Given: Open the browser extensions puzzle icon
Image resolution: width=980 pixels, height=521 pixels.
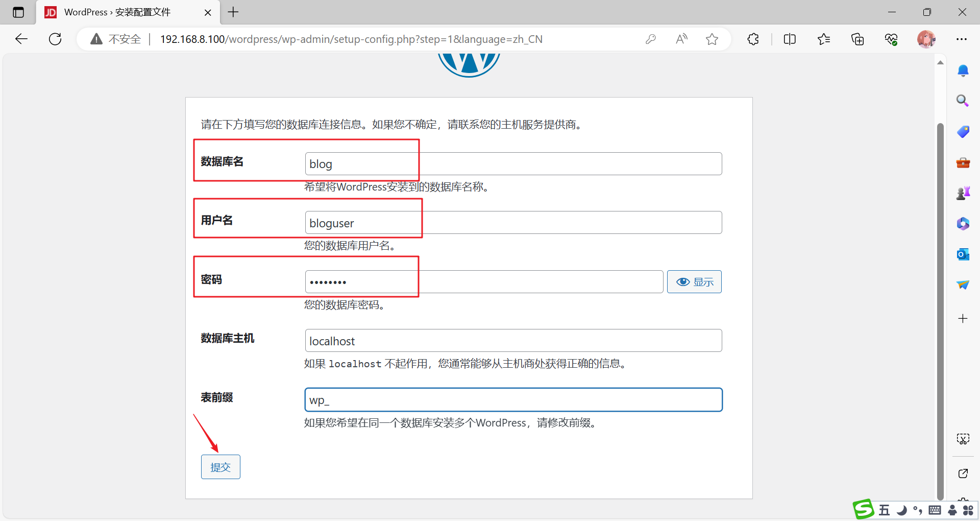Looking at the screenshot, I should (x=753, y=39).
